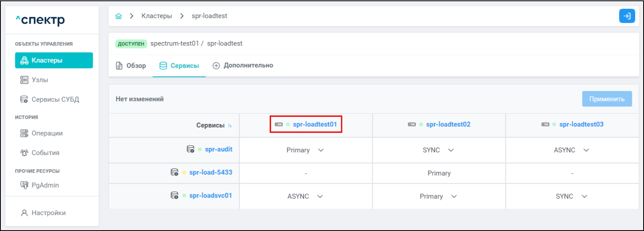Screen dimensions: 644x231
Task: Open the Дополнительно tab
Action: pyautogui.click(x=243, y=65)
